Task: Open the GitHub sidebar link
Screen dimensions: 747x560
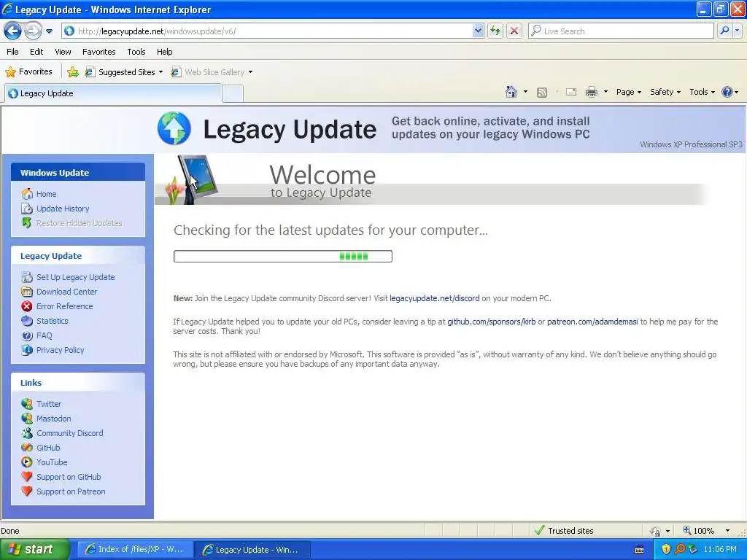Action: coord(48,448)
